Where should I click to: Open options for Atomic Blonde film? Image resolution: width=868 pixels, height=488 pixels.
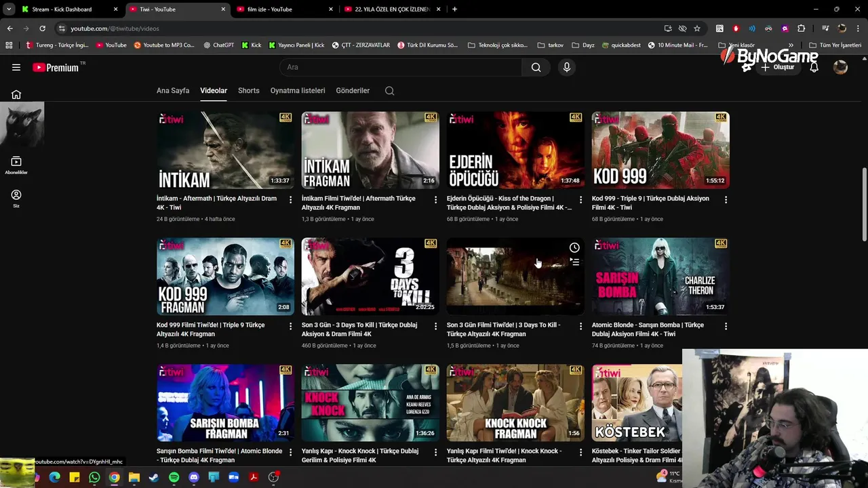click(726, 326)
